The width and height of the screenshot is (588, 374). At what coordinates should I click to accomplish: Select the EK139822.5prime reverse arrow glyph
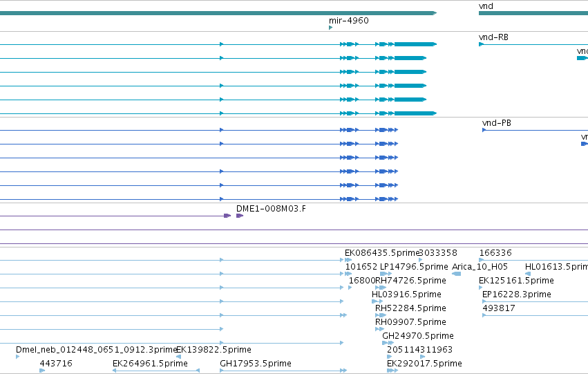pos(179,357)
